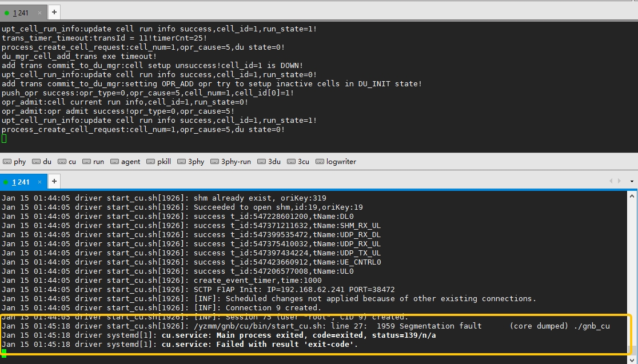The width and height of the screenshot is (638, 364).
Task: Click the lower terminal scrollbar up arrow
Action: pos(633,195)
